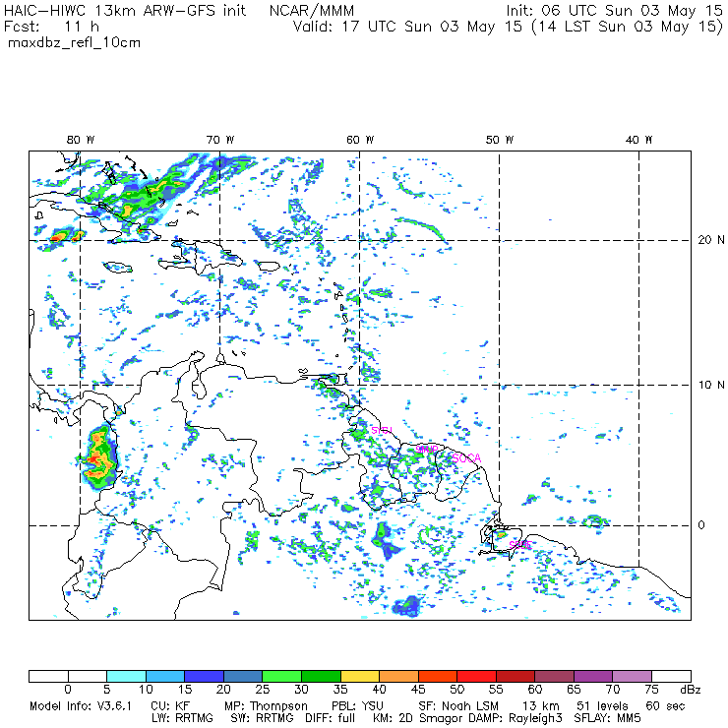
Task: Click the 80 W longitude label
Action: [81, 140]
